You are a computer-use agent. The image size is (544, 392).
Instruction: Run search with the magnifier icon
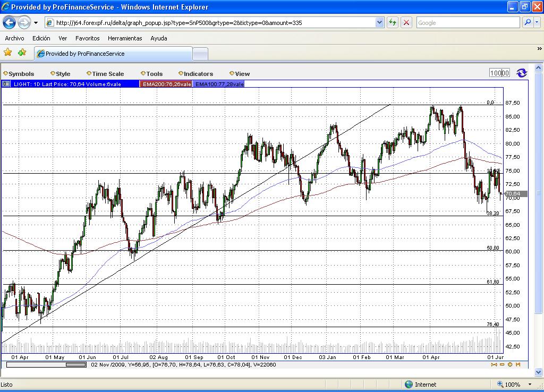click(x=528, y=22)
